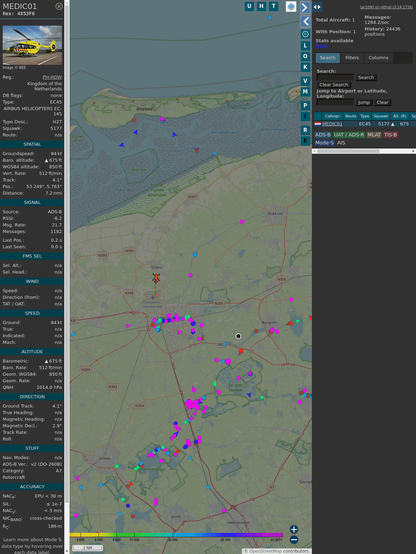This screenshot has width=416, height=554.
Task: Click the M multi-select button
Action: [x=305, y=92]
